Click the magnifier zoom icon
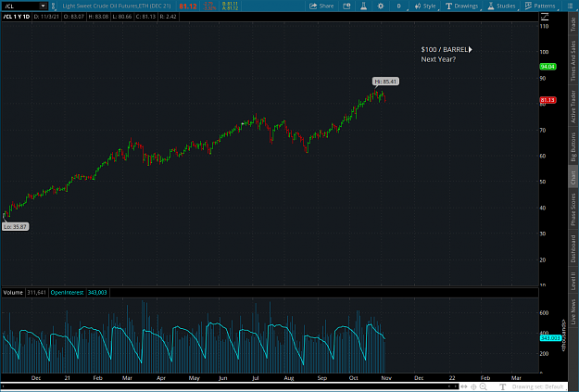Viewport: 579px width, 392px height. click(483, 386)
